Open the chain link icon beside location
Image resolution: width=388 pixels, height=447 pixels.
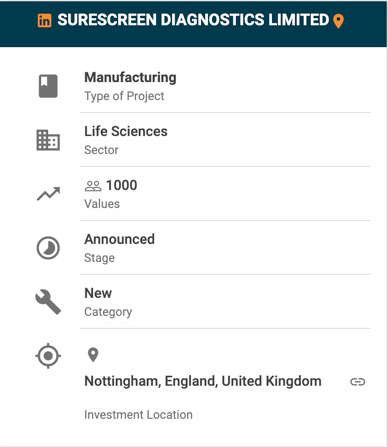358,382
